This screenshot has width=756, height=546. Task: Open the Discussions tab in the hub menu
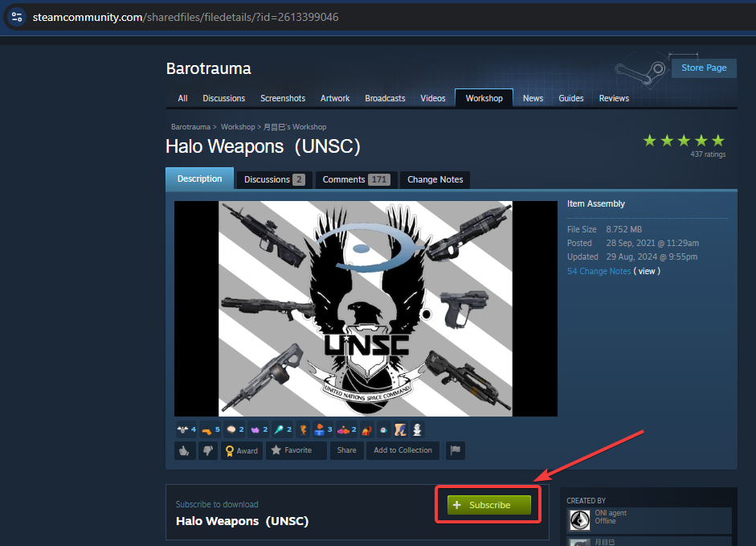click(223, 98)
